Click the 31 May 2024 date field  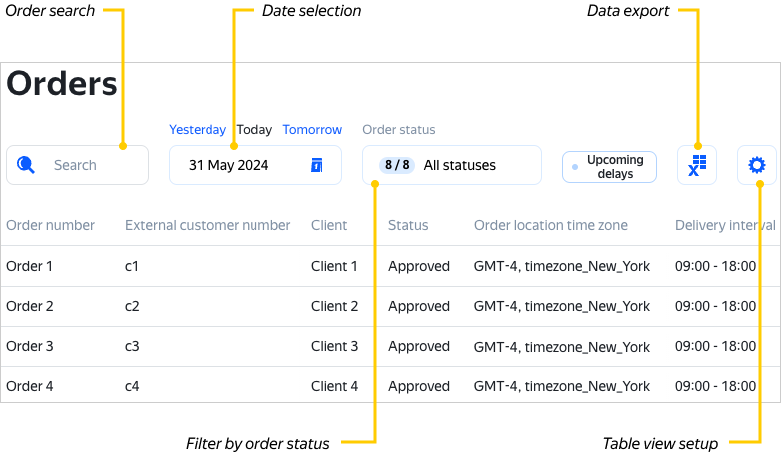[229, 165]
